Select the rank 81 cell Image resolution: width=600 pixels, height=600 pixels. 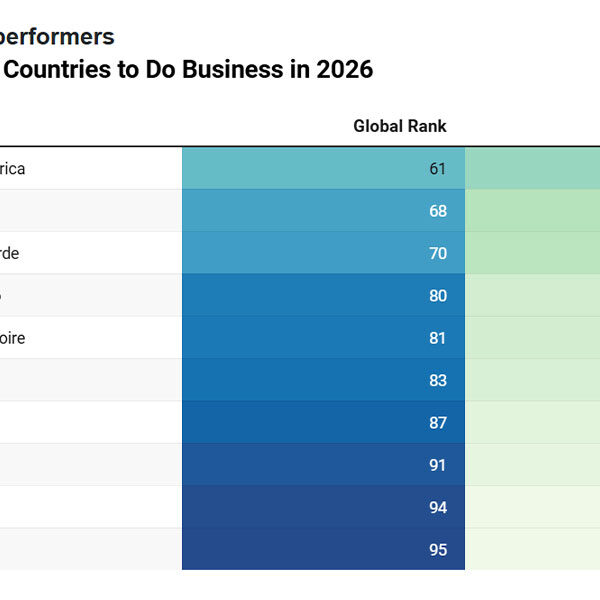(x=323, y=338)
